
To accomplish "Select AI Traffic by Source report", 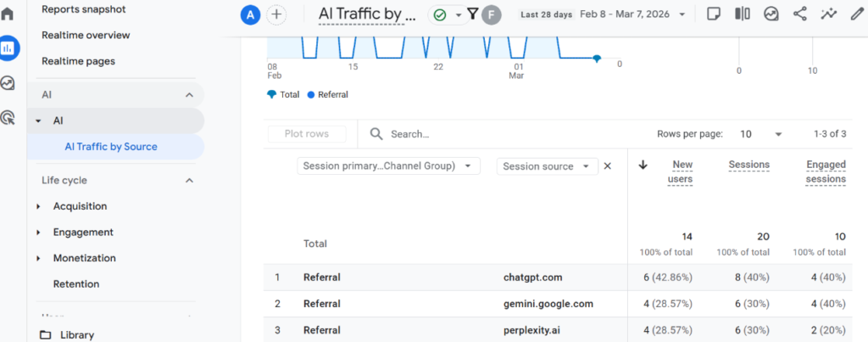I will pyautogui.click(x=111, y=147).
